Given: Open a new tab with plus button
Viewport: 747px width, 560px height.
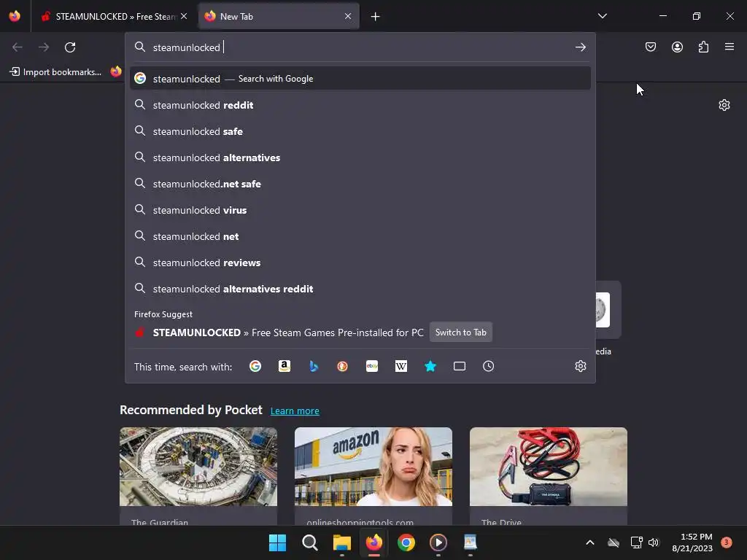Looking at the screenshot, I should point(376,17).
